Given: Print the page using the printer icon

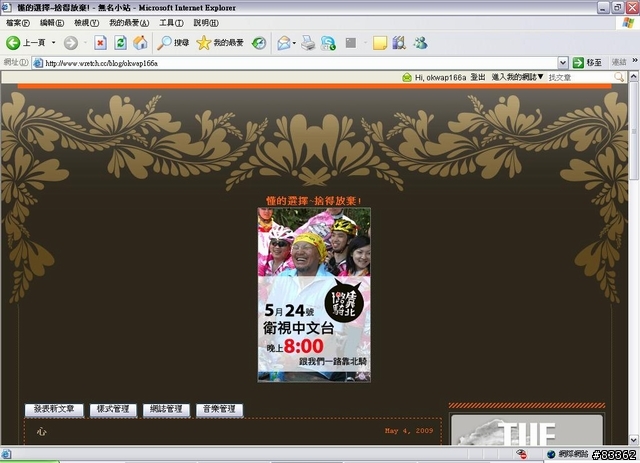Looking at the screenshot, I should pyautogui.click(x=308, y=42).
